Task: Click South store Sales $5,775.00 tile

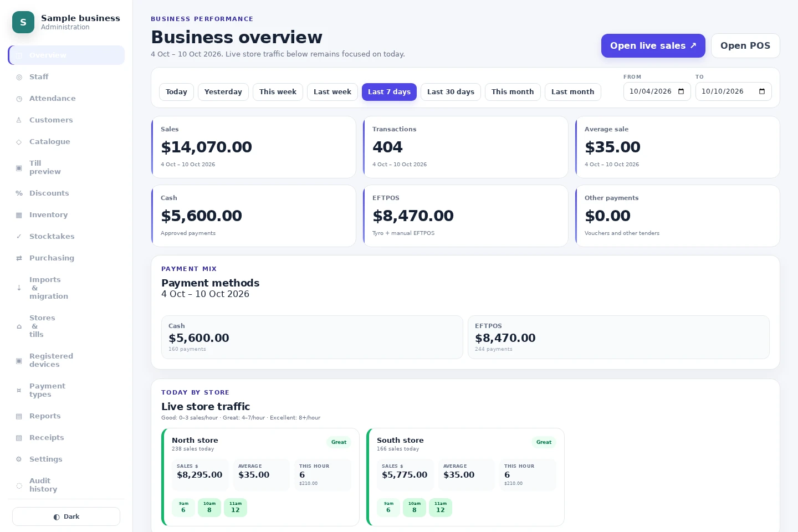Action: 405,474
